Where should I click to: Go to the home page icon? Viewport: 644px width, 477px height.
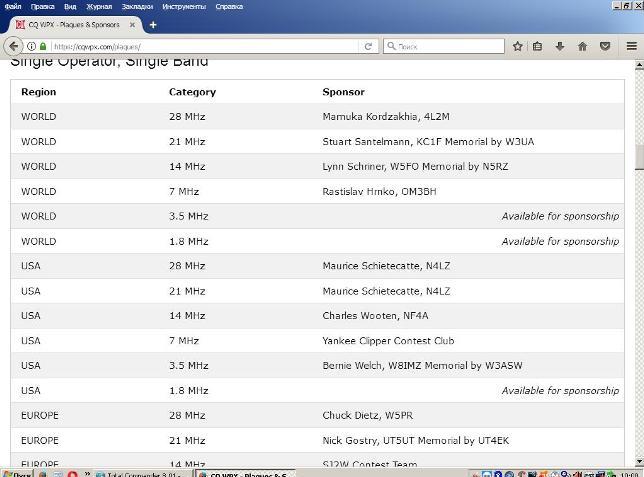[583, 46]
